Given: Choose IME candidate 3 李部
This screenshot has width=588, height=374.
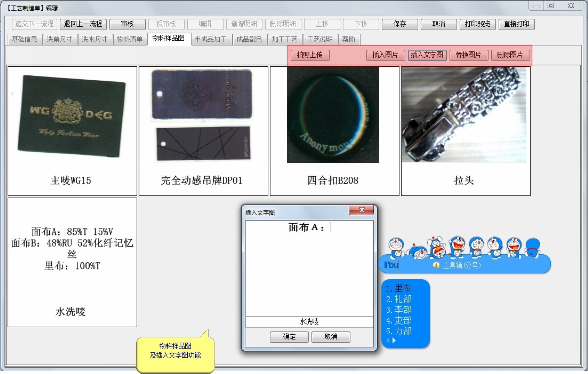Looking at the screenshot, I should pos(399,310).
